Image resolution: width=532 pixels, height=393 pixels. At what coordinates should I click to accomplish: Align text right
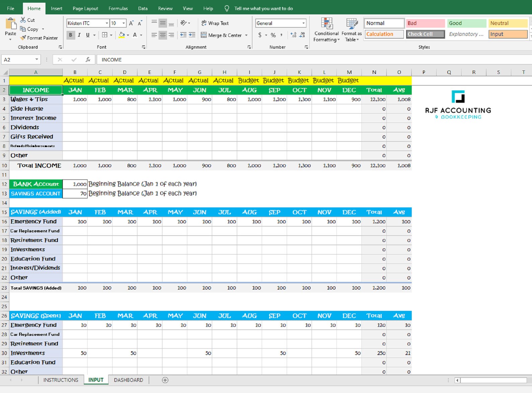point(171,35)
